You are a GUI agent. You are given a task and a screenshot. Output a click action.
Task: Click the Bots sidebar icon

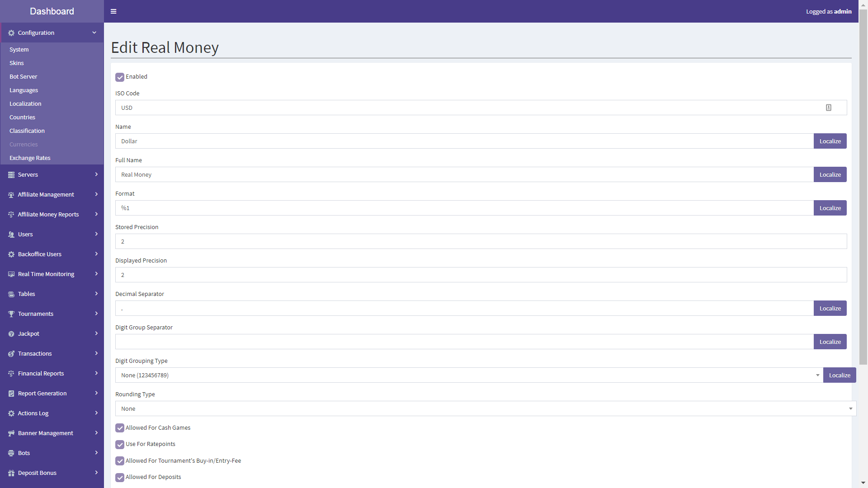point(11,453)
